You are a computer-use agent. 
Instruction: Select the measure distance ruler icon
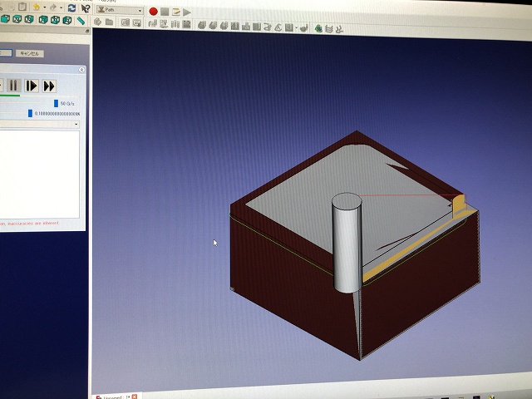click(81, 20)
